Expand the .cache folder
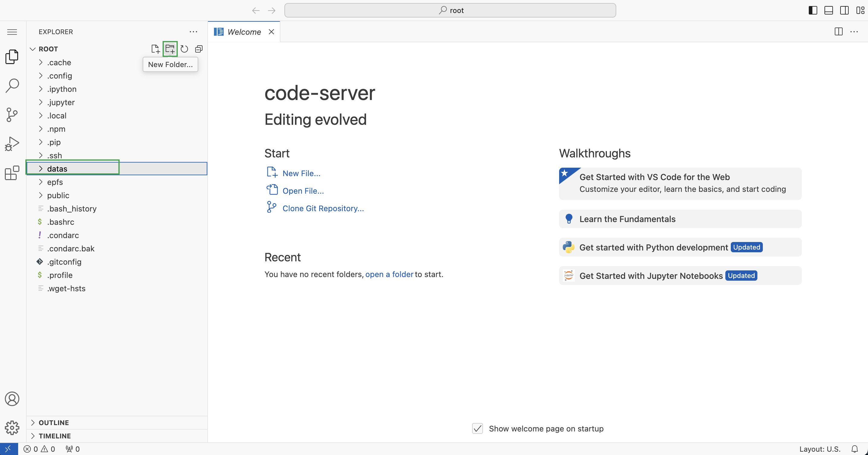 click(x=117, y=63)
